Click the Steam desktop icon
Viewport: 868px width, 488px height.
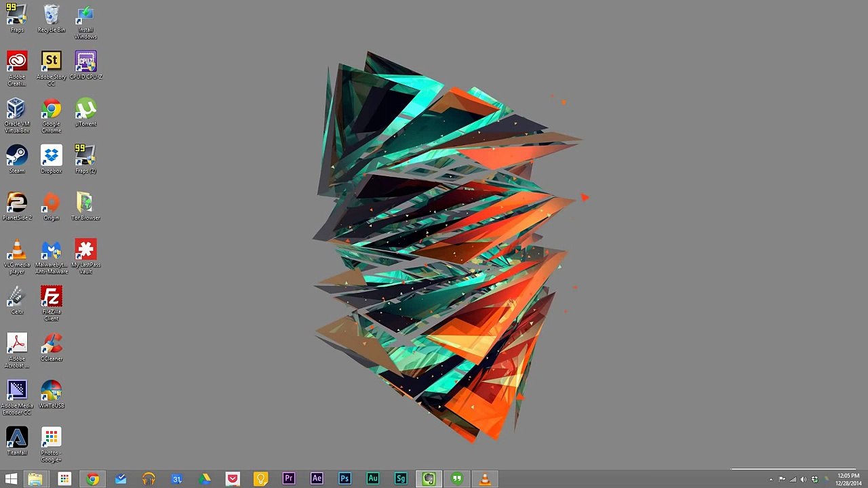[17, 159]
